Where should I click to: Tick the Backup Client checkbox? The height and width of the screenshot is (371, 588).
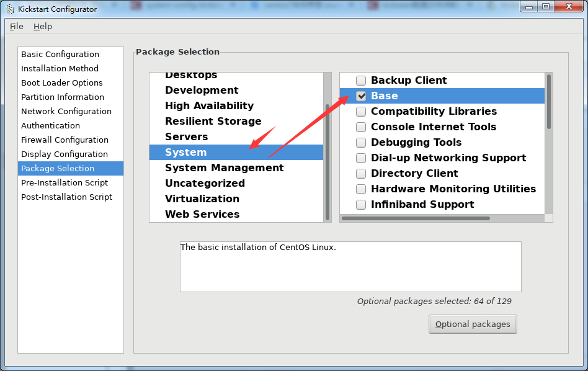[x=361, y=80]
